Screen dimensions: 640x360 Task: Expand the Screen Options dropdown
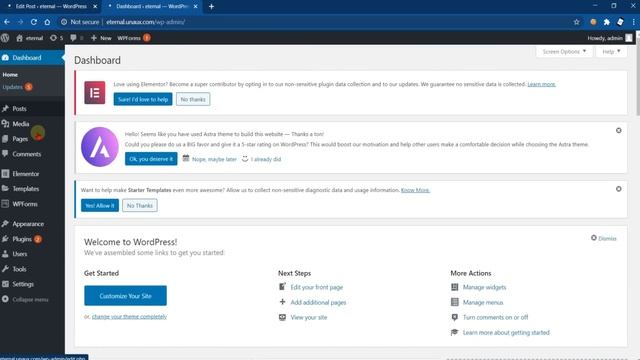click(564, 51)
